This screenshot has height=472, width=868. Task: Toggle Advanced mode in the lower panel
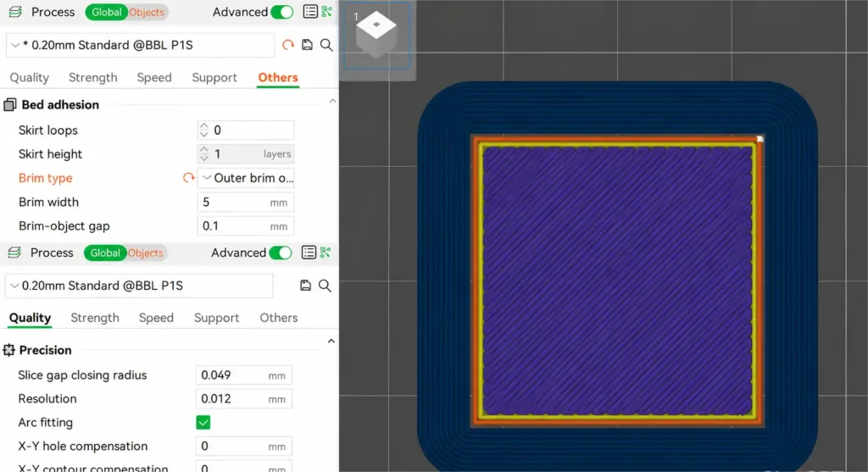click(281, 253)
